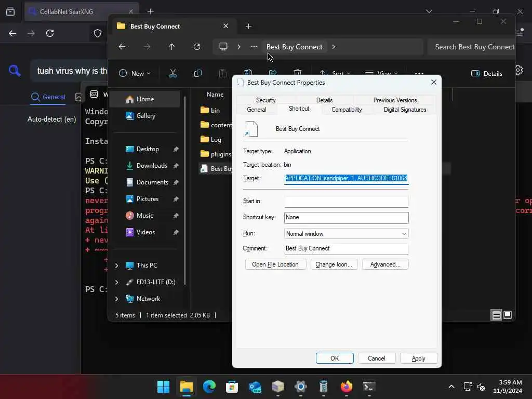The width and height of the screenshot is (532, 399).
Task: Click the Paste icon in Explorer toolbar
Action: (222, 73)
